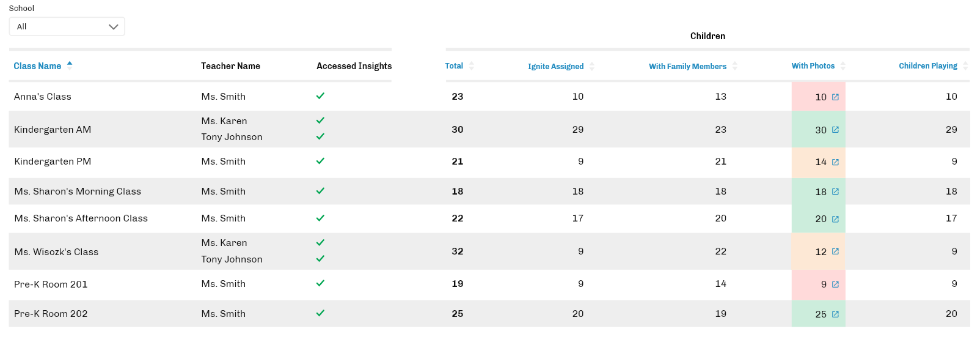Click sort arrows next to Total column
This screenshot has width=980, height=342.
(x=471, y=66)
